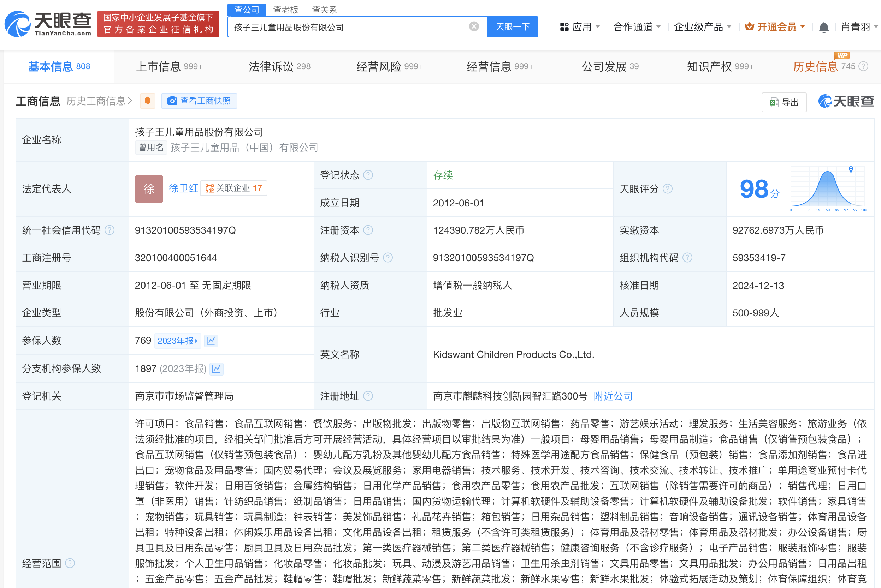Click help icon next to 注册资本
The height and width of the screenshot is (588, 881).
point(368,230)
